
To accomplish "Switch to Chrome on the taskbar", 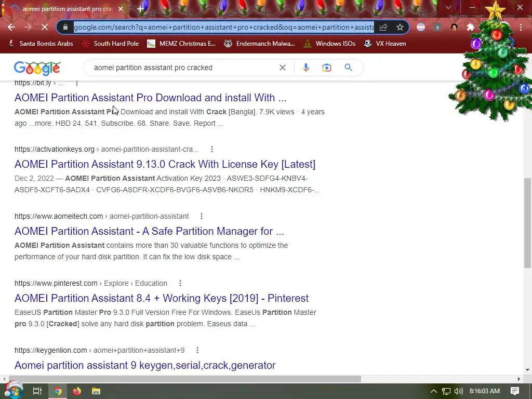I will (58, 391).
